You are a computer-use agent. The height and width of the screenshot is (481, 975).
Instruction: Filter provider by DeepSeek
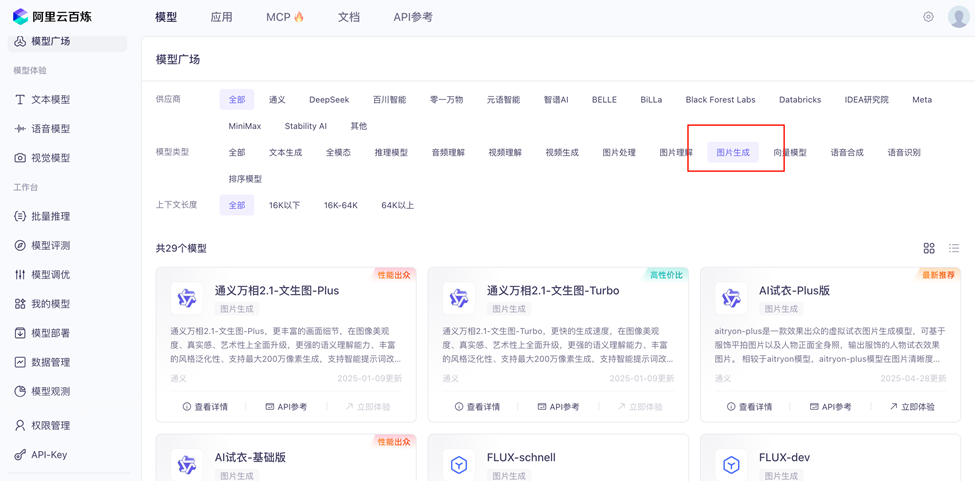(x=329, y=99)
